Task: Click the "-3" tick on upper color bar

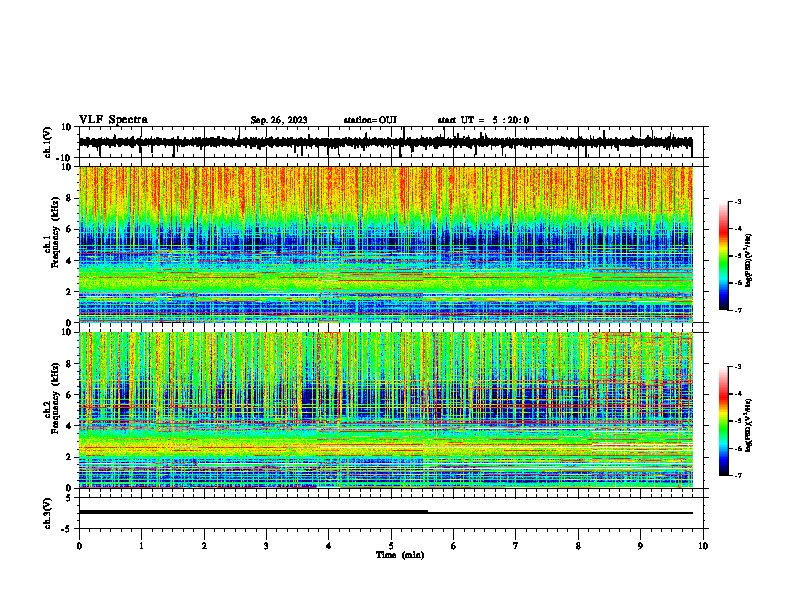Action: [x=737, y=202]
